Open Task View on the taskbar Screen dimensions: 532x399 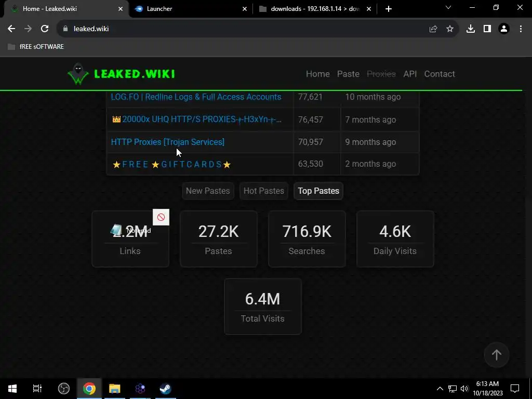(x=37, y=389)
